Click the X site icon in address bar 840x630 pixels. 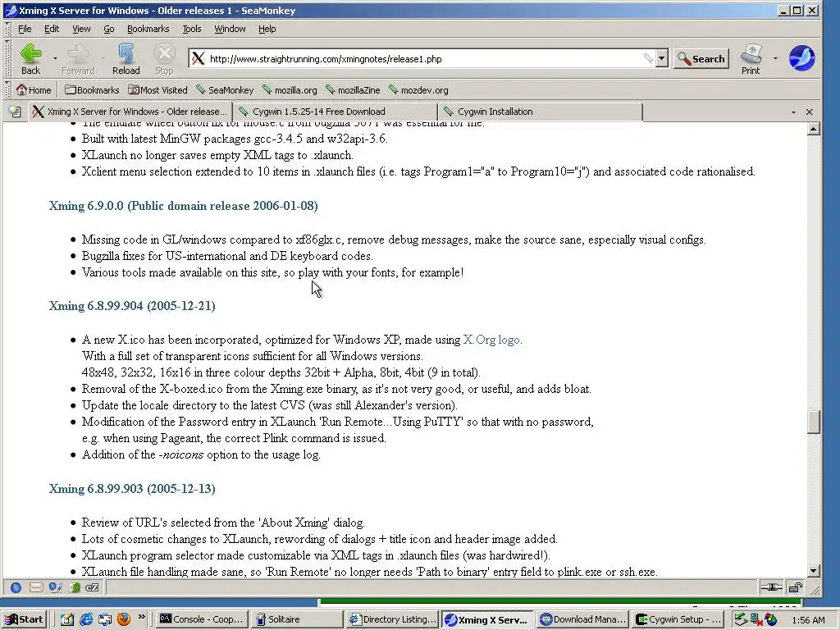pos(199,58)
